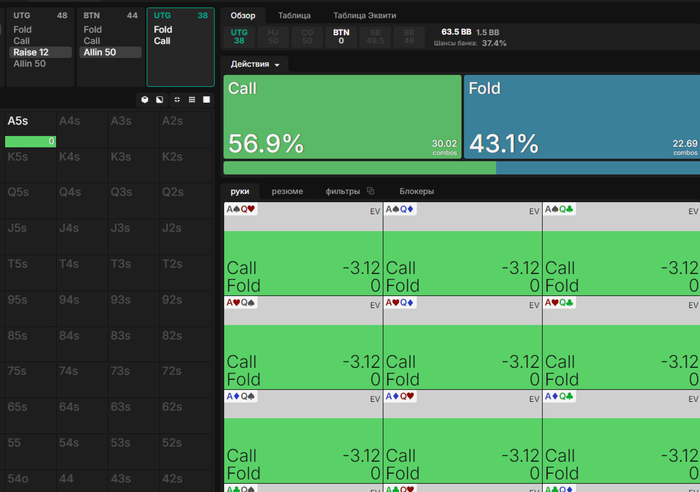The height and width of the screenshot is (492, 700).
Task: Select the A5s matrix cell
Action: coord(30,130)
